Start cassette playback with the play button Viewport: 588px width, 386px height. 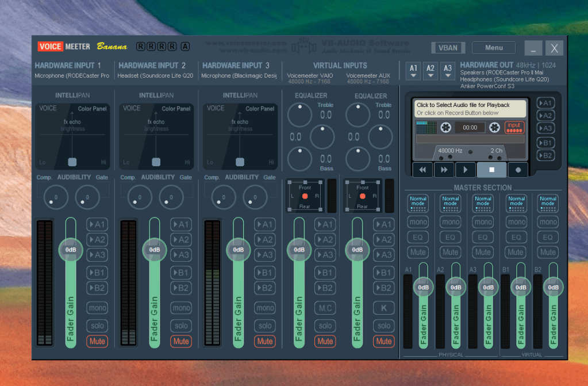(x=466, y=170)
